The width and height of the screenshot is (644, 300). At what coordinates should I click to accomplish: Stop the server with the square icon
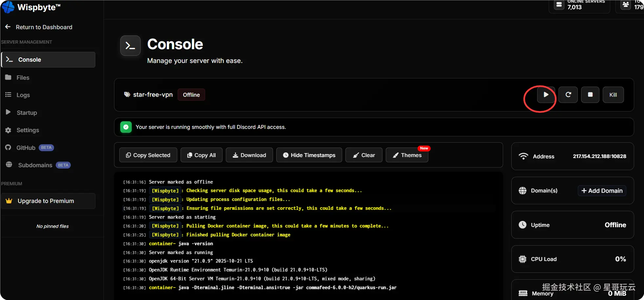590,95
